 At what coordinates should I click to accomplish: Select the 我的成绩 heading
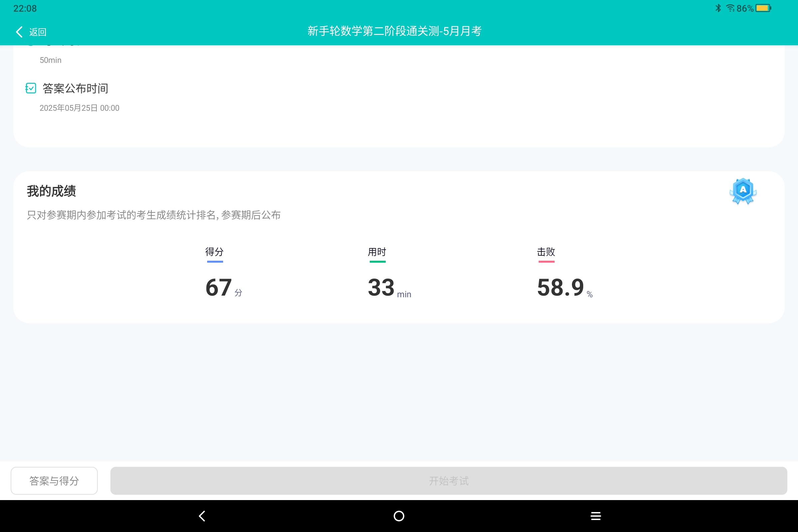click(x=51, y=191)
